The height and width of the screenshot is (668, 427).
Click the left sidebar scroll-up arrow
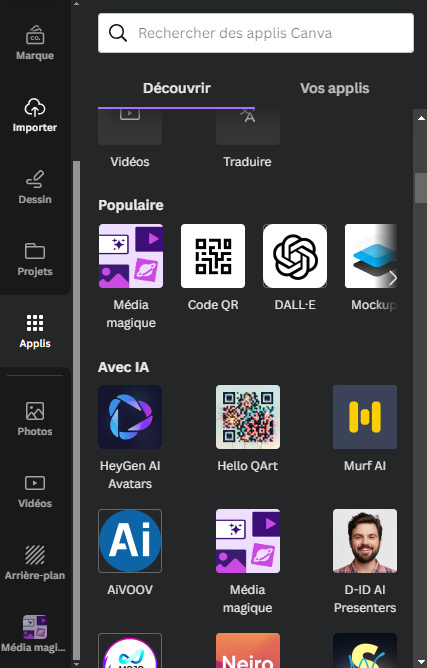[x=76, y=4]
